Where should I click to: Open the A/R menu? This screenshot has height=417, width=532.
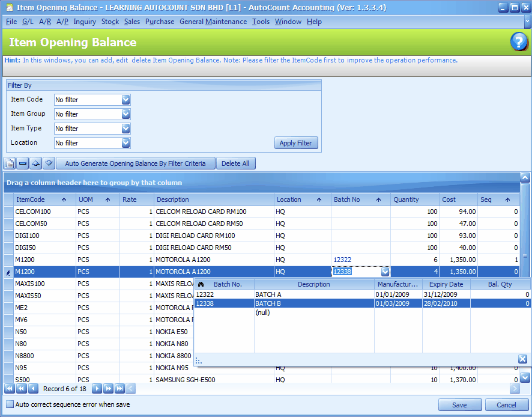45,22
